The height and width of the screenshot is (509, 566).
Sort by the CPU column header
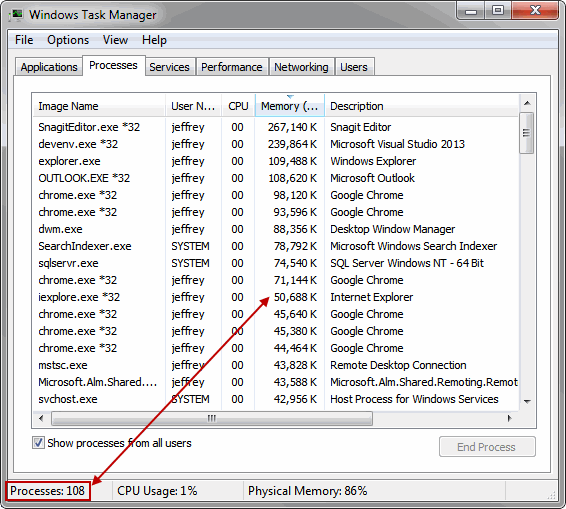click(238, 106)
